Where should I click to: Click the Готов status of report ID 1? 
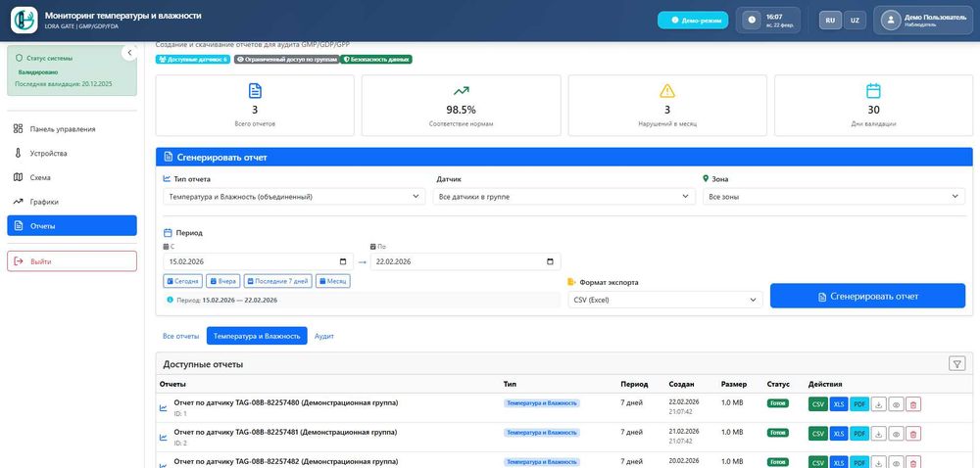click(777, 403)
